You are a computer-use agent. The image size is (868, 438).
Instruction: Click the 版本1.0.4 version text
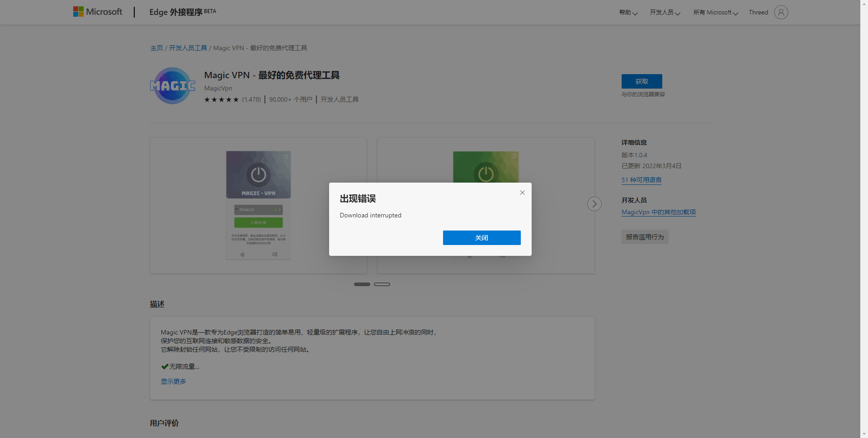634,155
